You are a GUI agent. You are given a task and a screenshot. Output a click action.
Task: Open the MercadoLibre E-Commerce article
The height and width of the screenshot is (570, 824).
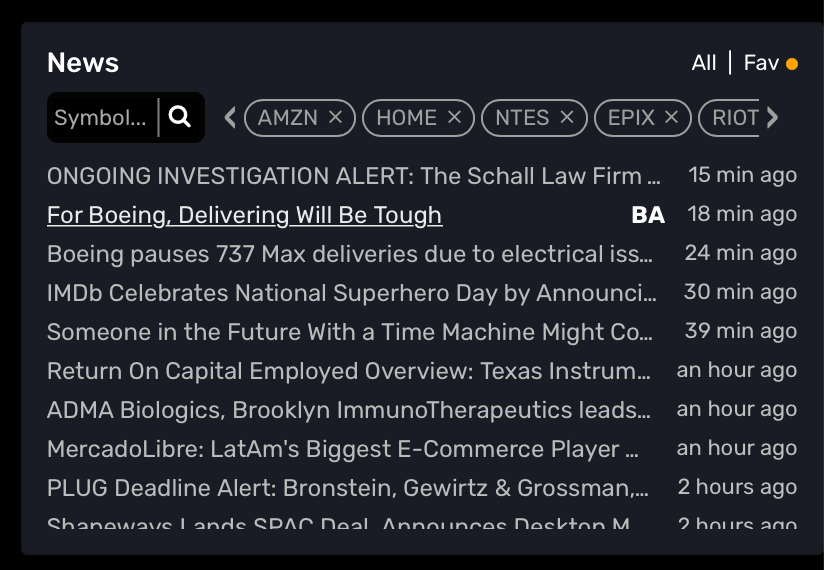[x=343, y=449]
